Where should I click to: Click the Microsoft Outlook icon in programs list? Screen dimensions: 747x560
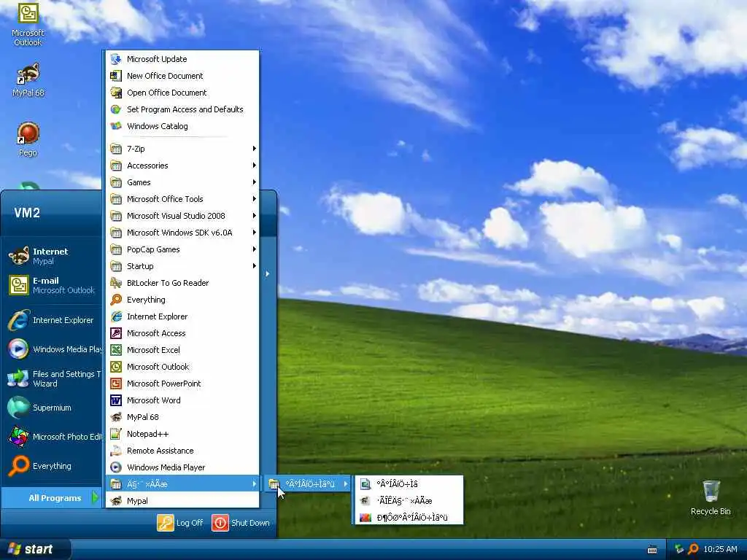click(x=116, y=367)
